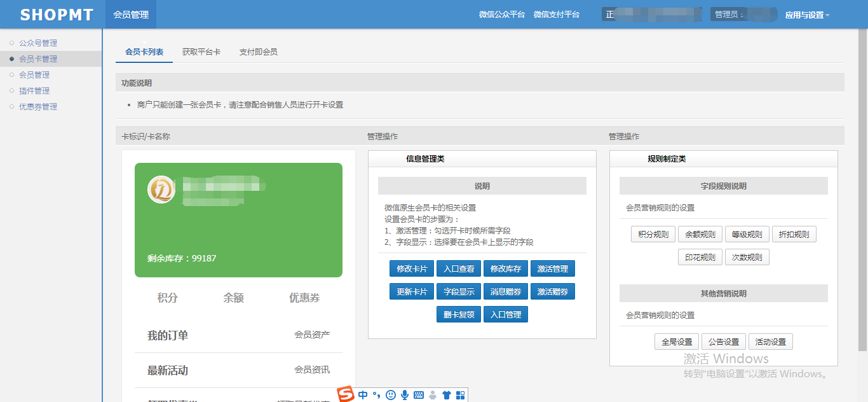The image size is (868, 402).
Task: Click the microphone voice input icon
Action: pyautogui.click(x=405, y=395)
